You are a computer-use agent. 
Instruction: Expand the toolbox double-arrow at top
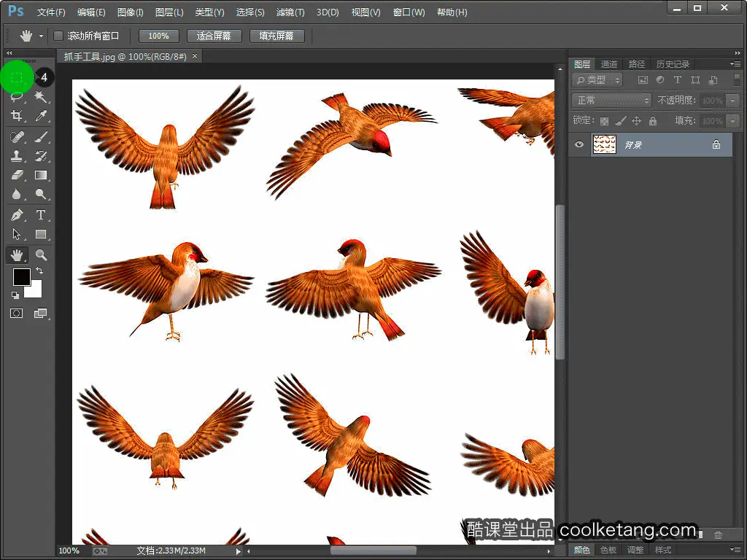coord(9,52)
